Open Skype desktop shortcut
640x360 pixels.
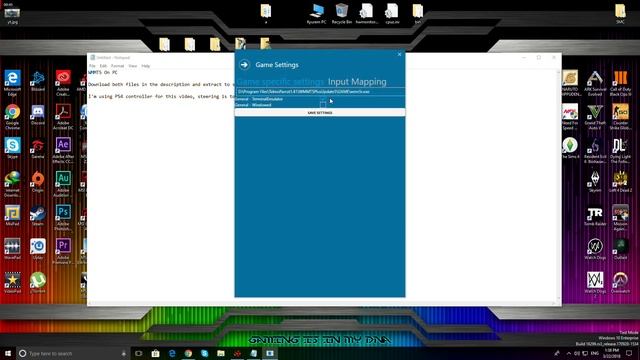click(x=12, y=148)
